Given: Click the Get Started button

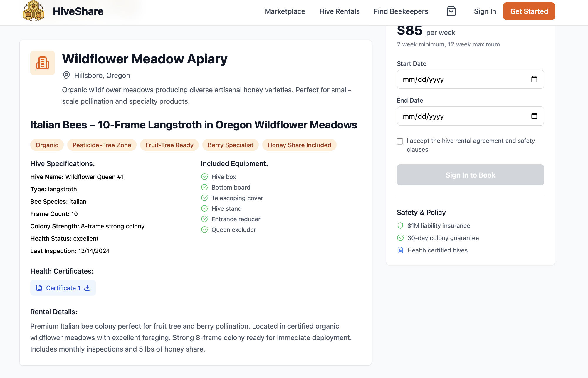Looking at the screenshot, I should point(529,11).
